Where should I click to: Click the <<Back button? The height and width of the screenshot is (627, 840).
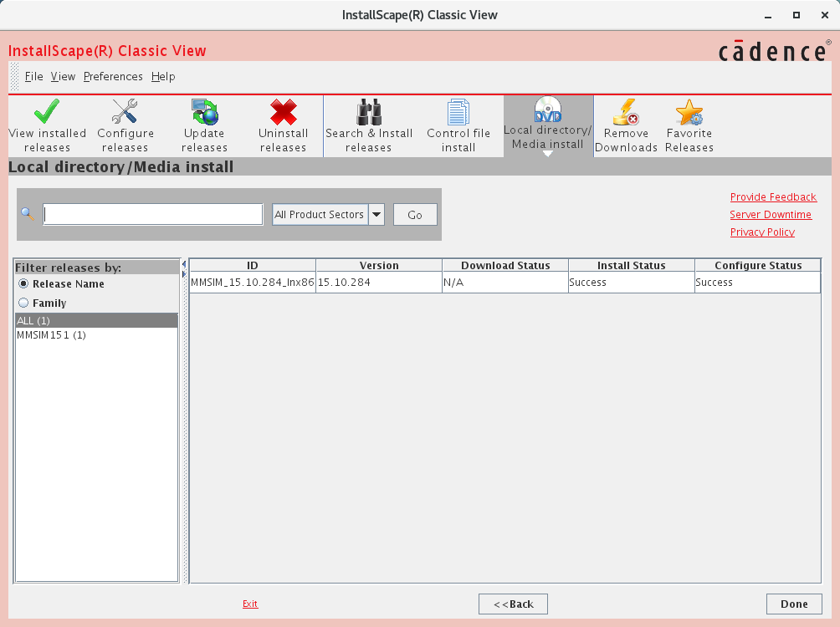tap(513, 604)
